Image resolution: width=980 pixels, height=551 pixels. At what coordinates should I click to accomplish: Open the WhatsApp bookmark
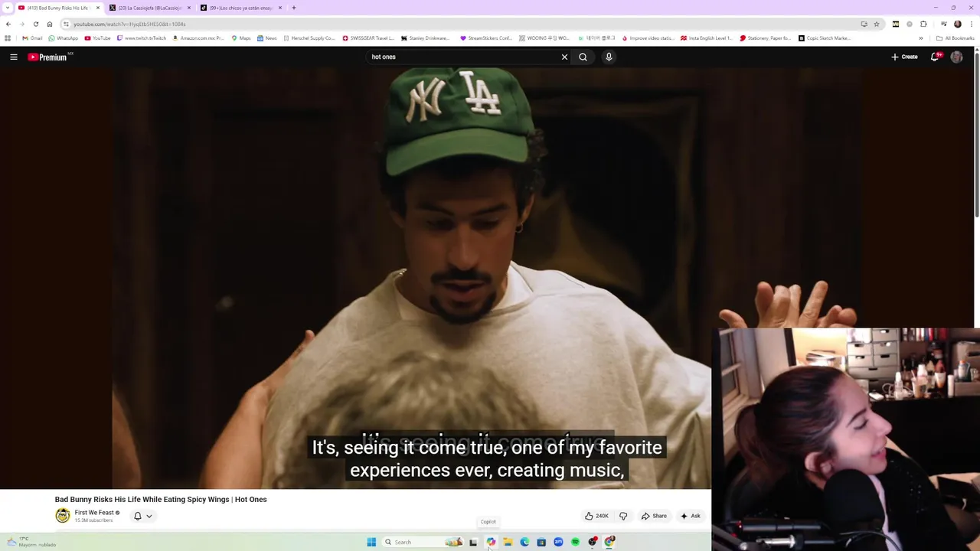point(64,38)
